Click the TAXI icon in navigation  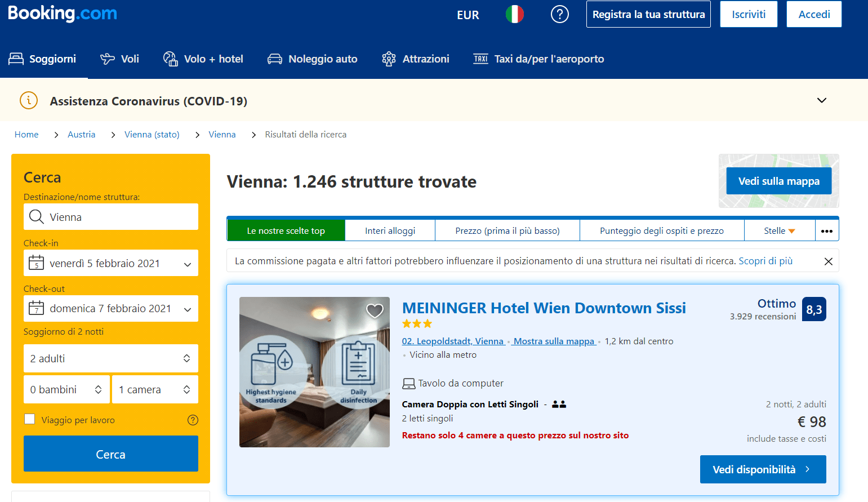pos(480,59)
